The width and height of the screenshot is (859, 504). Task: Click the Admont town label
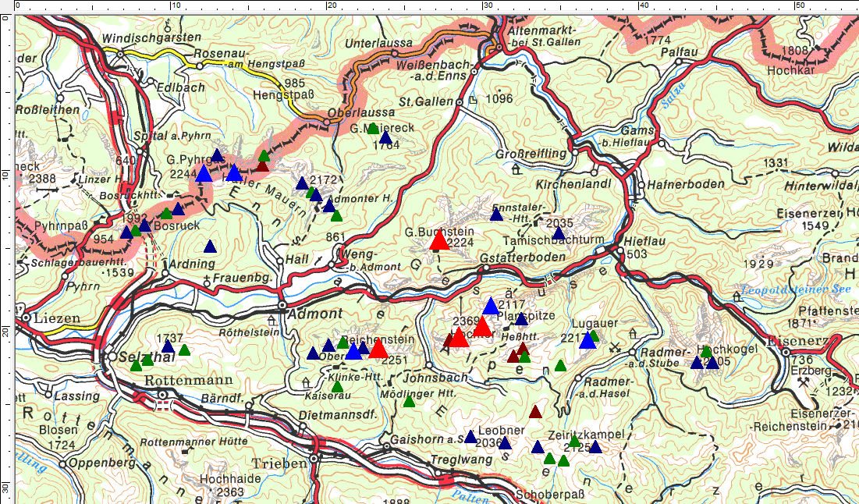click(x=316, y=314)
